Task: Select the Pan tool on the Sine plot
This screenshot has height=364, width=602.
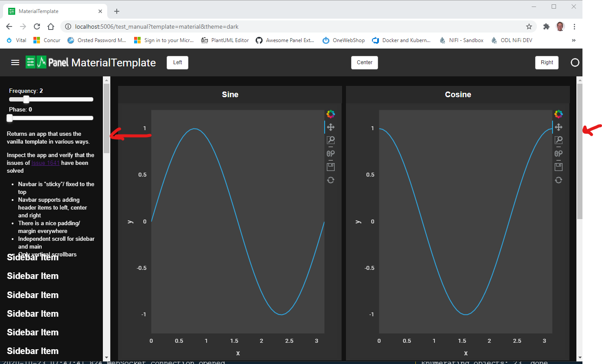Action: click(x=331, y=127)
